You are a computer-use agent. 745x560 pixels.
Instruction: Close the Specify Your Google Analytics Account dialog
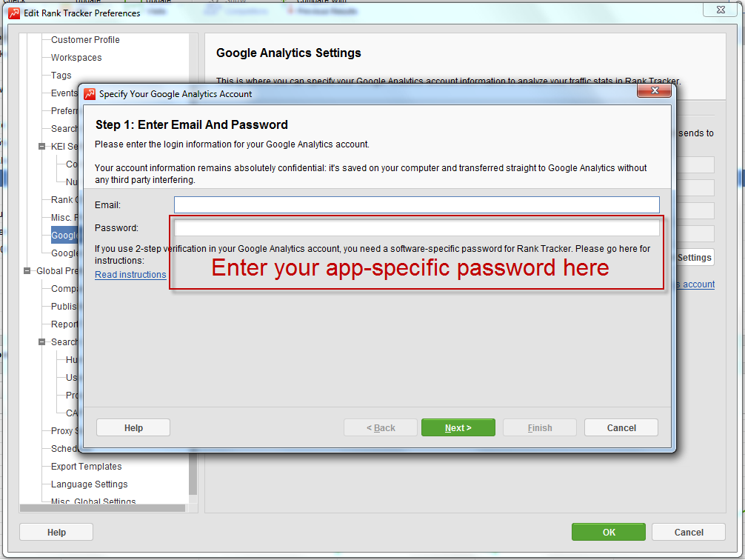[654, 91]
